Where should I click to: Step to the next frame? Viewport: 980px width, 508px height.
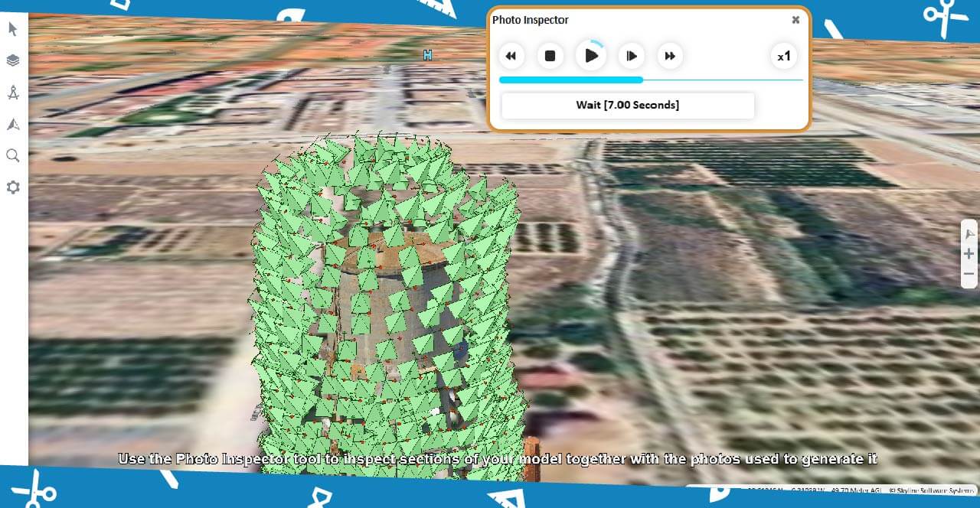point(631,56)
